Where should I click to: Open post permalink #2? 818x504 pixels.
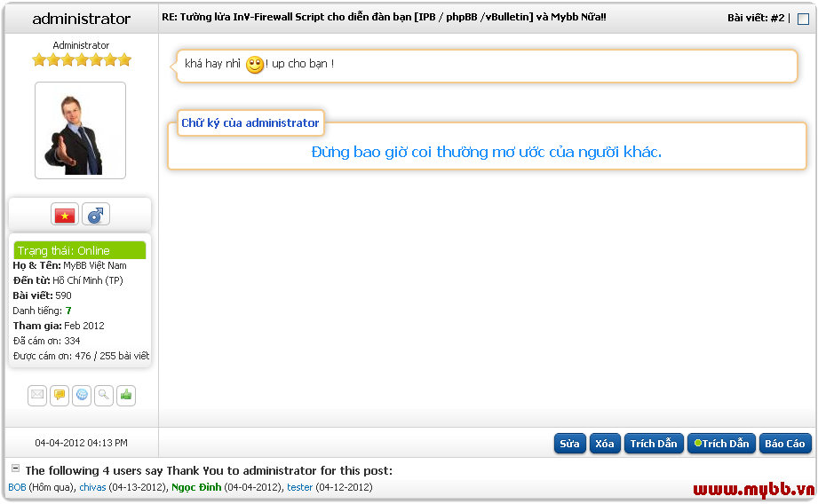pyautogui.click(x=777, y=18)
